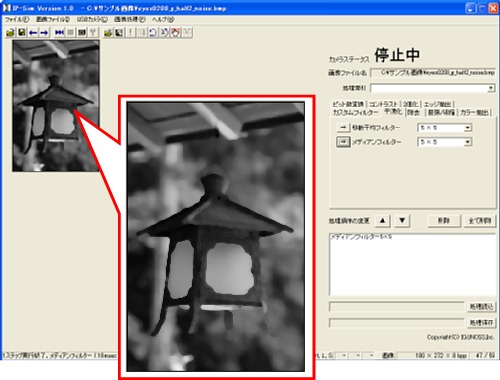Click the 画像ファイル名 path field

(433, 73)
